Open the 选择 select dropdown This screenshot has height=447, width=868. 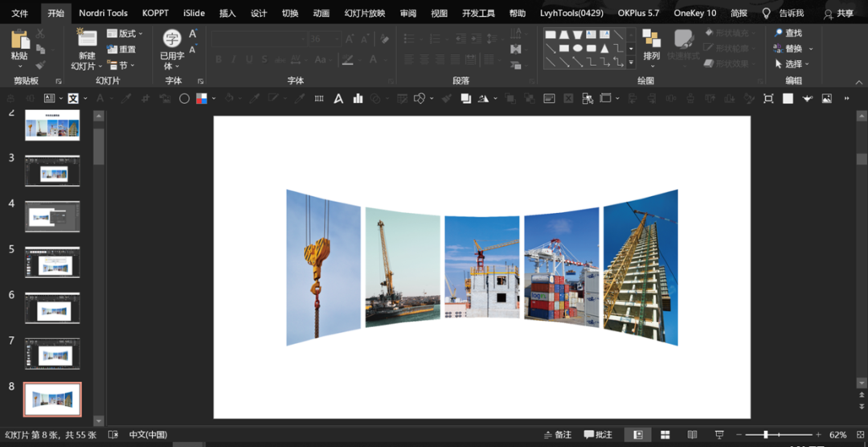pyautogui.click(x=792, y=64)
